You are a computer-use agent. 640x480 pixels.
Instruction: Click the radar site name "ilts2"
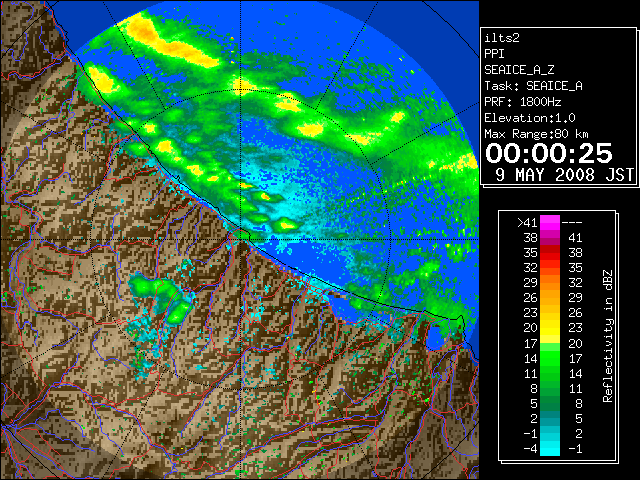click(x=502, y=38)
